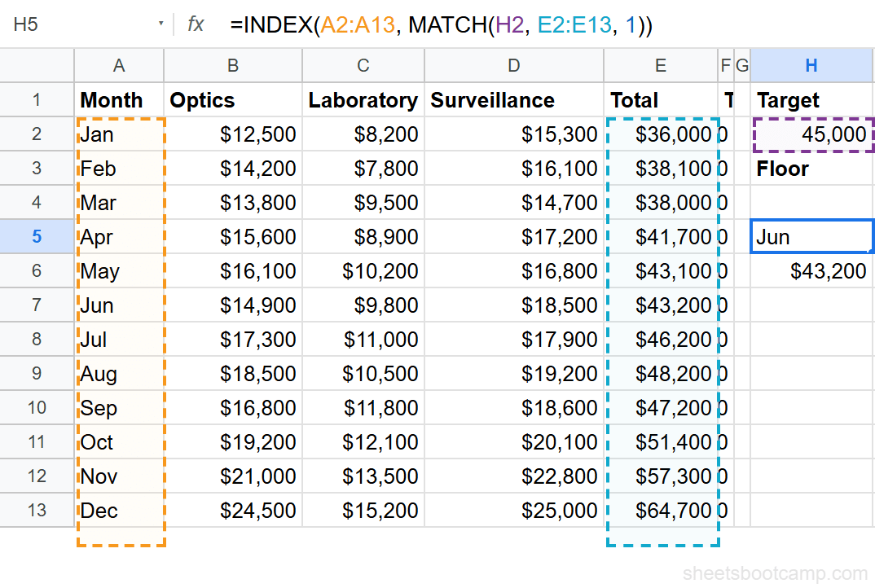Screen dimensions: 875x588
Task: Select cell H5 containing Jun
Action: tap(811, 236)
